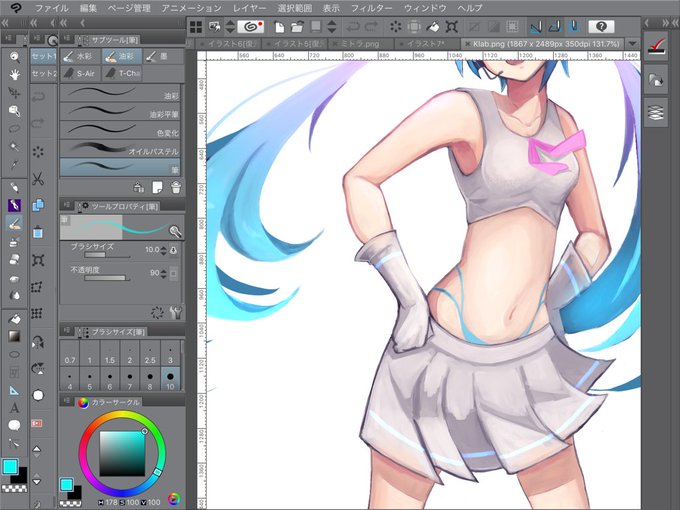Select the purple Pen nib tool
680x510 pixels.
point(14,205)
